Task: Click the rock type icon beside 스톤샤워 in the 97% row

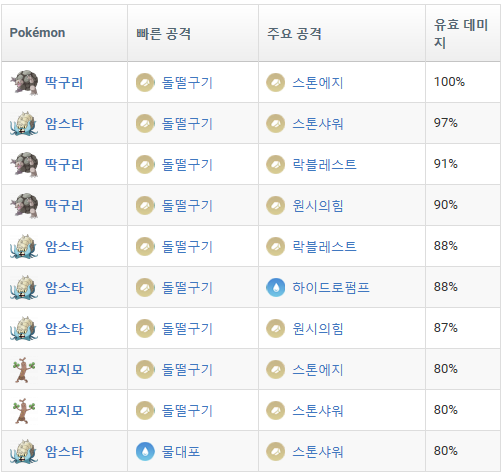Action: click(276, 123)
